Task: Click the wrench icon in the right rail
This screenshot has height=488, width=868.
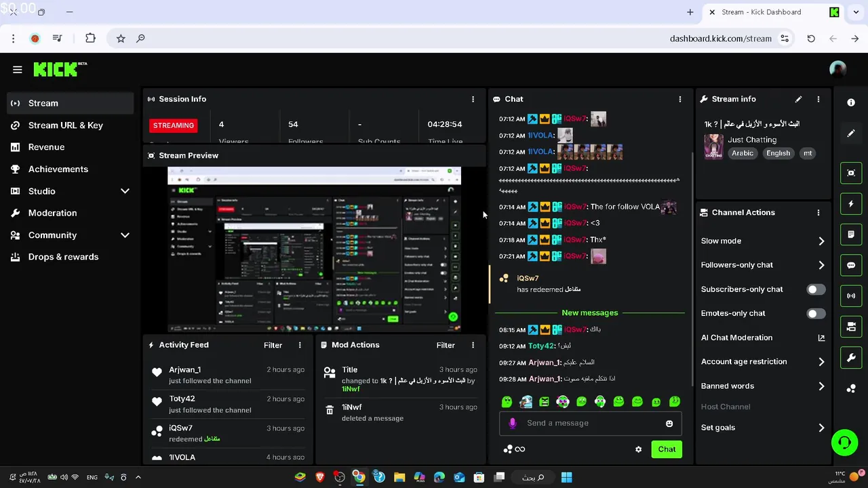Action: click(851, 357)
